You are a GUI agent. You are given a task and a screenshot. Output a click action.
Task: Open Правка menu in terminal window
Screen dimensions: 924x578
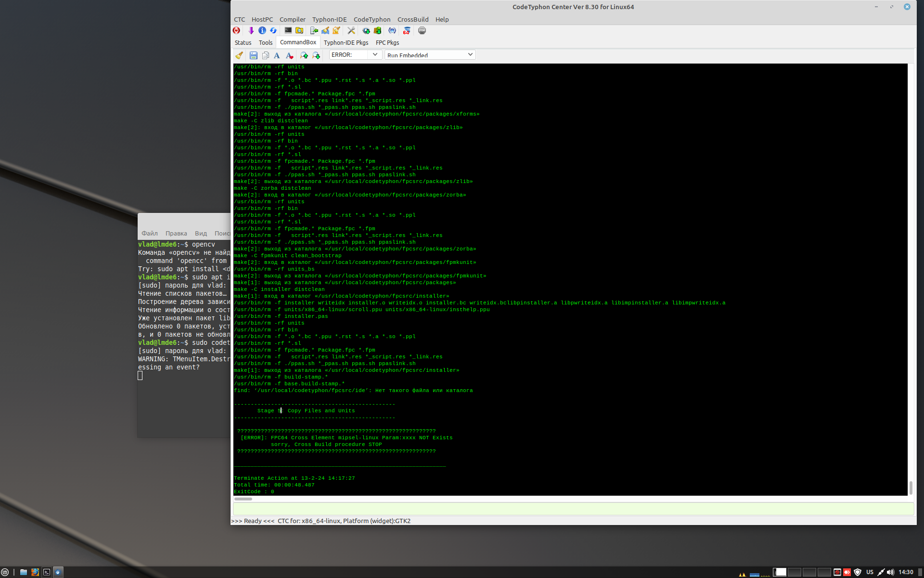[176, 233]
